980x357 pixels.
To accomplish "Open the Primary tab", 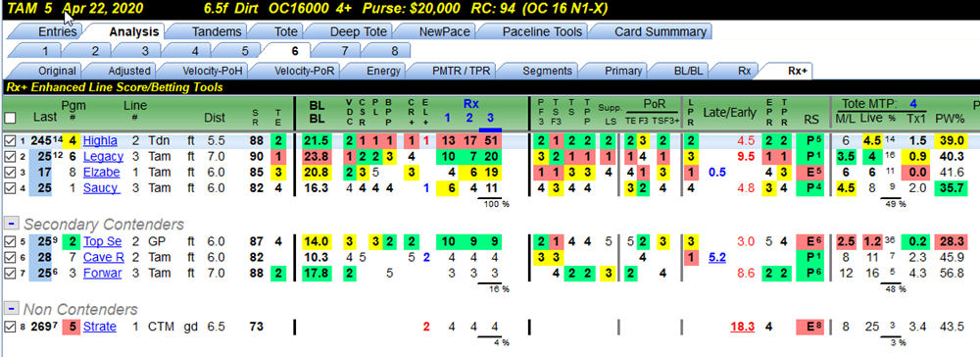I will [x=618, y=71].
